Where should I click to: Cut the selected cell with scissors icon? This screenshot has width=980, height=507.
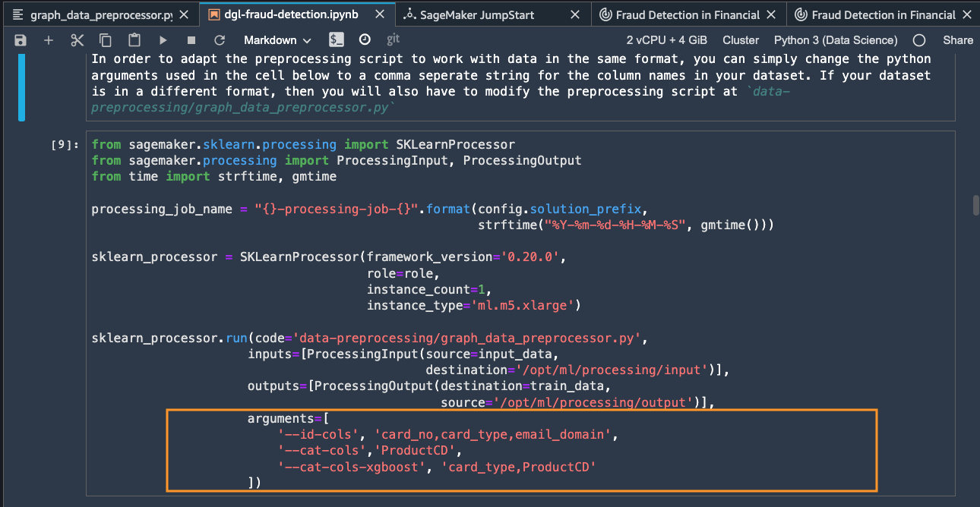pyautogui.click(x=77, y=40)
